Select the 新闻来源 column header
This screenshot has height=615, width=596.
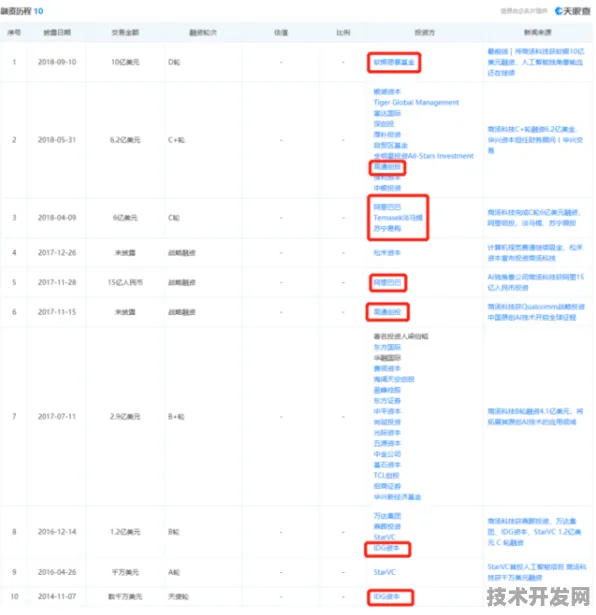[538, 32]
